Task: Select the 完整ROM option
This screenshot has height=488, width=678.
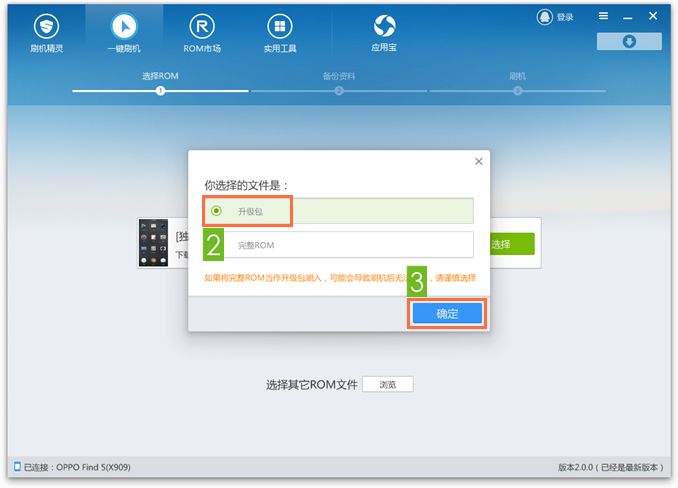Action: [339, 245]
